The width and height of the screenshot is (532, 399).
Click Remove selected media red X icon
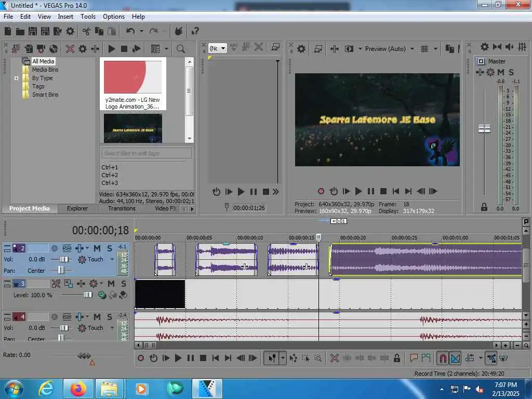click(x=70, y=49)
